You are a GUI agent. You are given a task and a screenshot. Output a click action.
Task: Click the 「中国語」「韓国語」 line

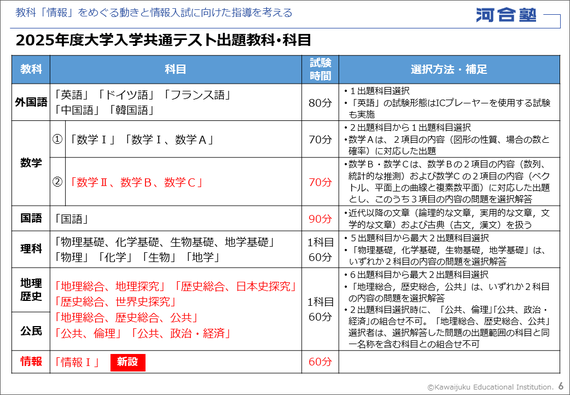tap(104, 110)
